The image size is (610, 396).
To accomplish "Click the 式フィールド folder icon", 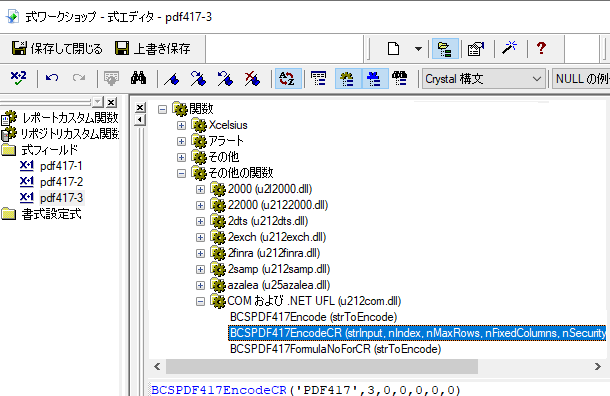I will pyautogui.click(x=9, y=150).
